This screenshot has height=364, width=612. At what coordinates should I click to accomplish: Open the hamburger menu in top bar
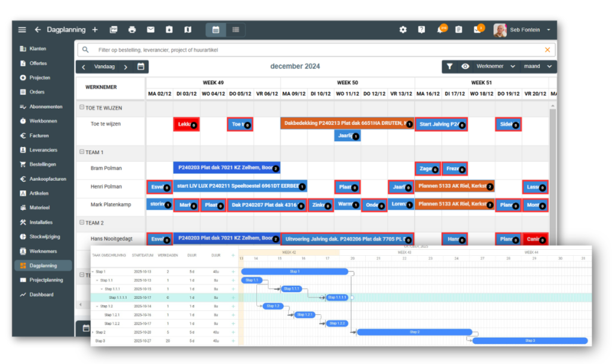(22, 30)
